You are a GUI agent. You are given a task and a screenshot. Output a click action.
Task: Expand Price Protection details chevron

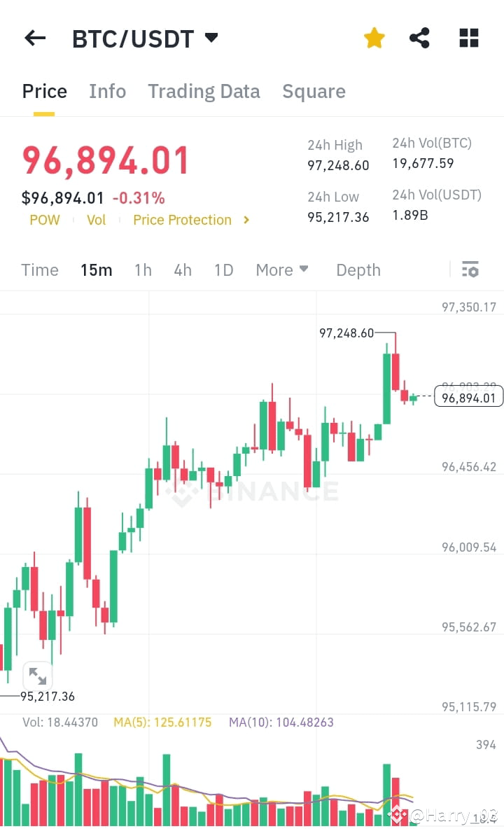tap(246, 220)
